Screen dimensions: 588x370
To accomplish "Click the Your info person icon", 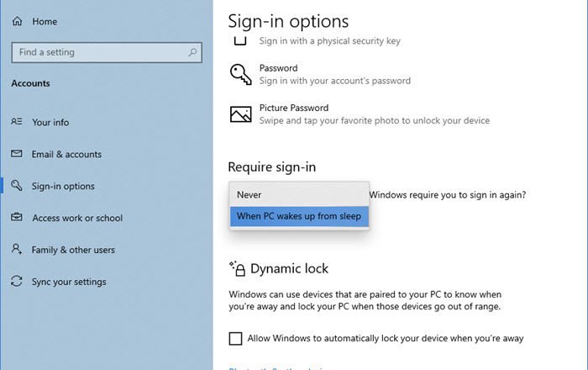I will [17, 122].
